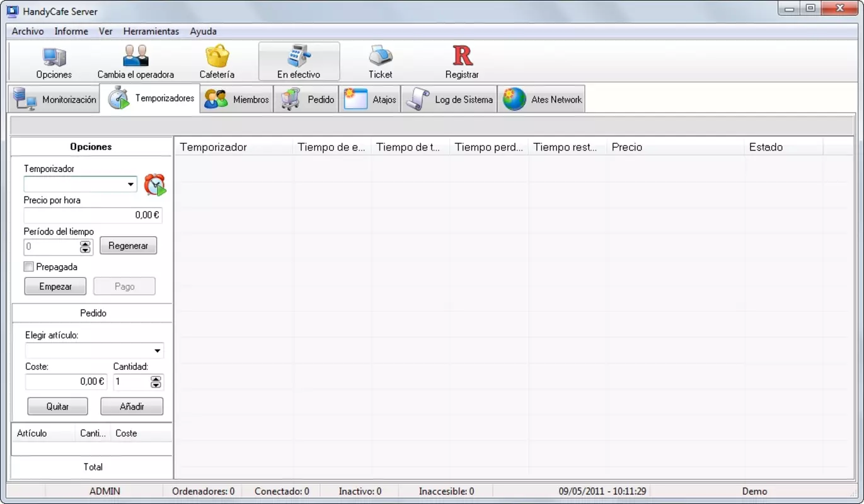Open the Ver menu
The width and height of the screenshot is (864, 504).
pyautogui.click(x=105, y=31)
